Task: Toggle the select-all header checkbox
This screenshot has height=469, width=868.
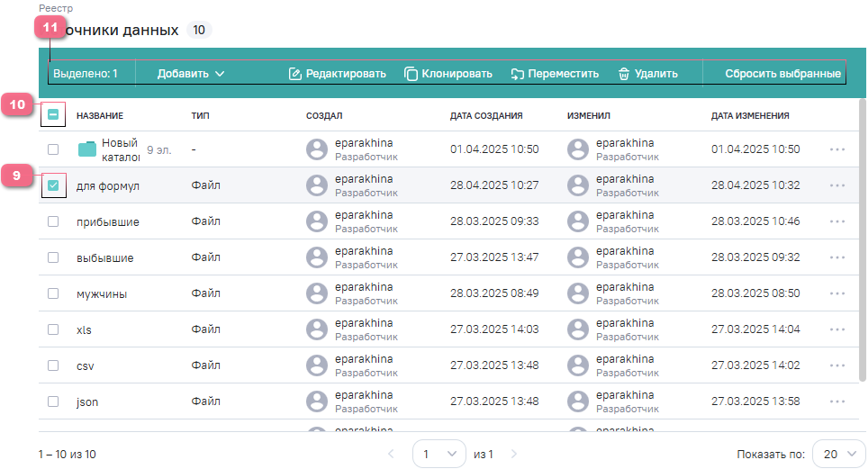Action: click(x=53, y=115)
